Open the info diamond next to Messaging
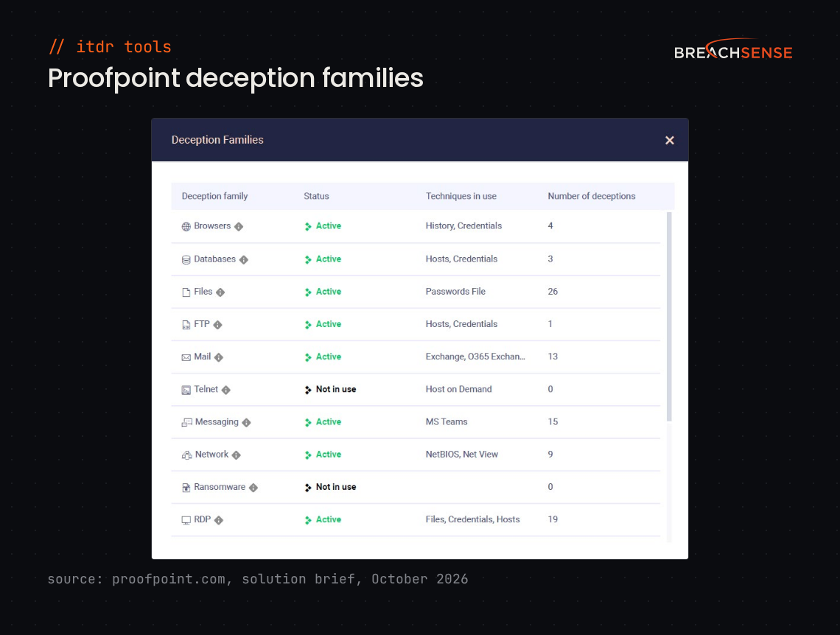The height and width of the screenshot is (635, 840). [x=246, y=423]
